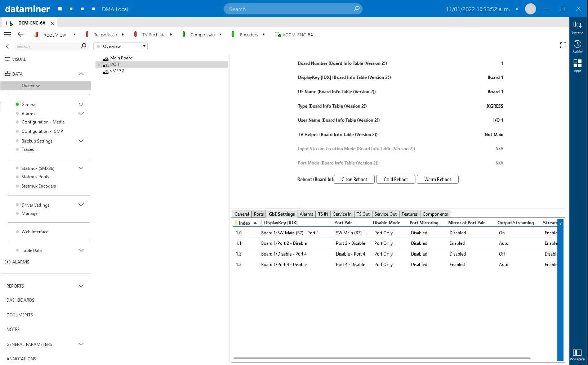Open the Activity panel icon
This screenshot has width=588, height=365.
(x=577, y=46)
